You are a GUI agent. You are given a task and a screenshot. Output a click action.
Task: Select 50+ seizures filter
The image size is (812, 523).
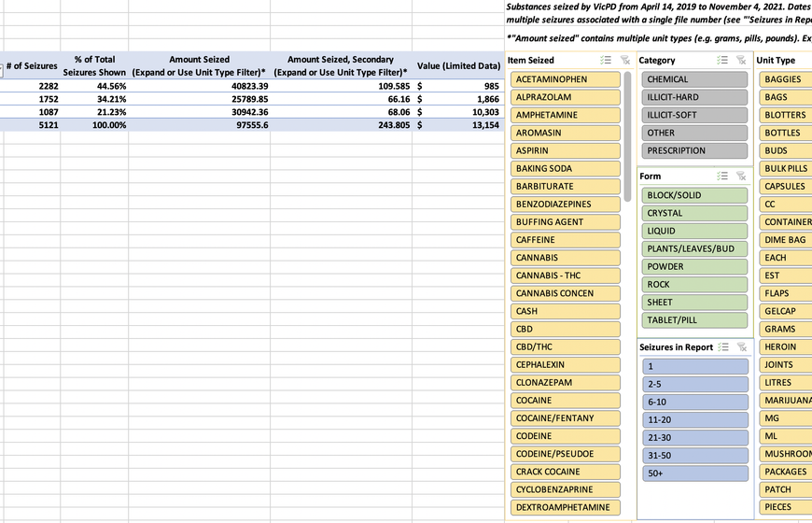tap(695, 474)
